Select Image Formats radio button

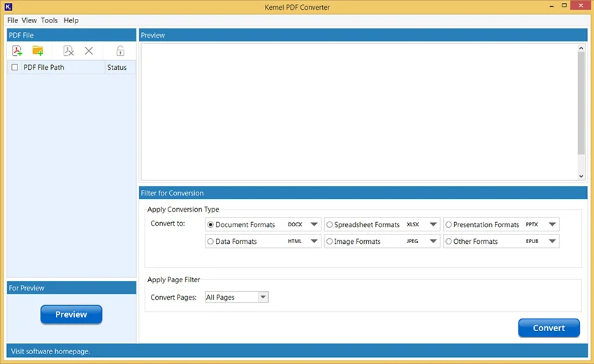(x=330, y=241)
